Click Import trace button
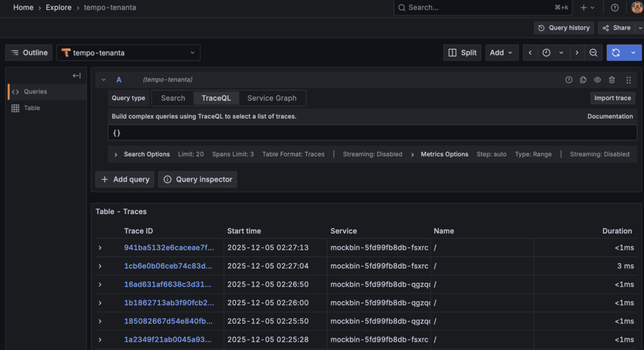The width and height of the screenshot is (644, 350). coord(613,98)
